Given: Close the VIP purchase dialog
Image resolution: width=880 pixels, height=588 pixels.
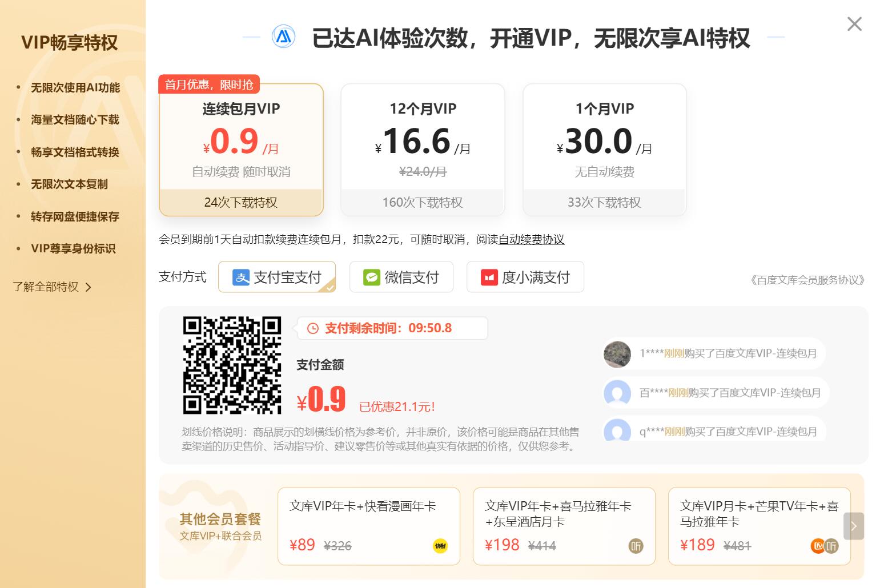Looking at the screenshot, I should tap(854, 24).
